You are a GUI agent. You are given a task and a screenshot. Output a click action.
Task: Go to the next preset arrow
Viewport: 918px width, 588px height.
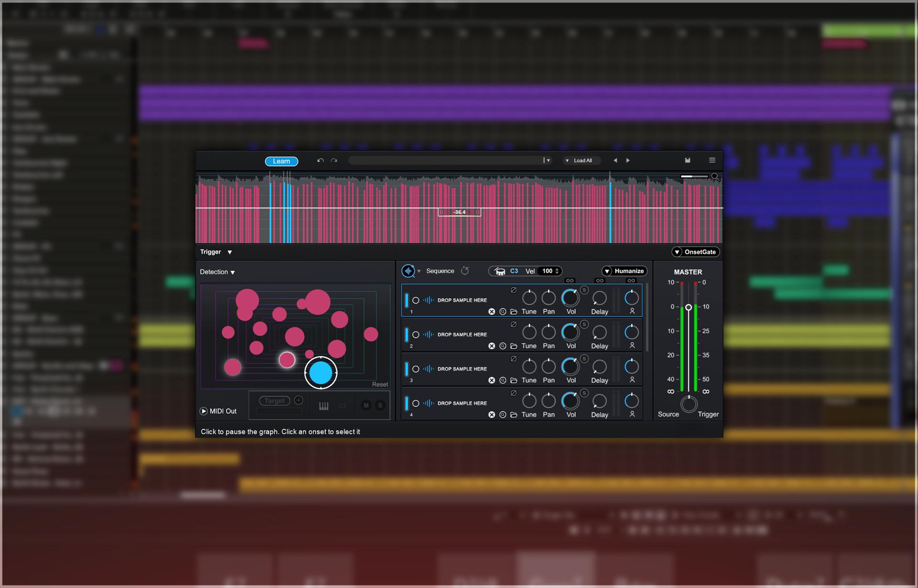[x=628, y=161]
